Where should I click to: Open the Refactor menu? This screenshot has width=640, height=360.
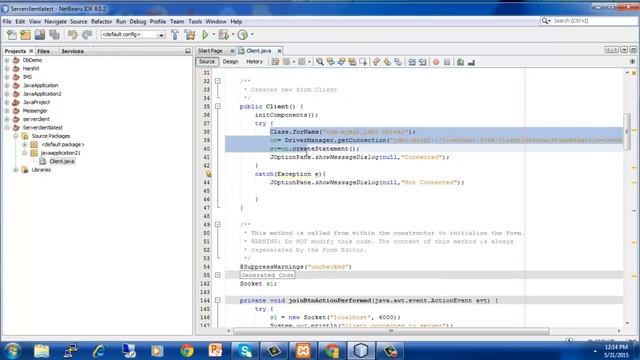point(101,22)
